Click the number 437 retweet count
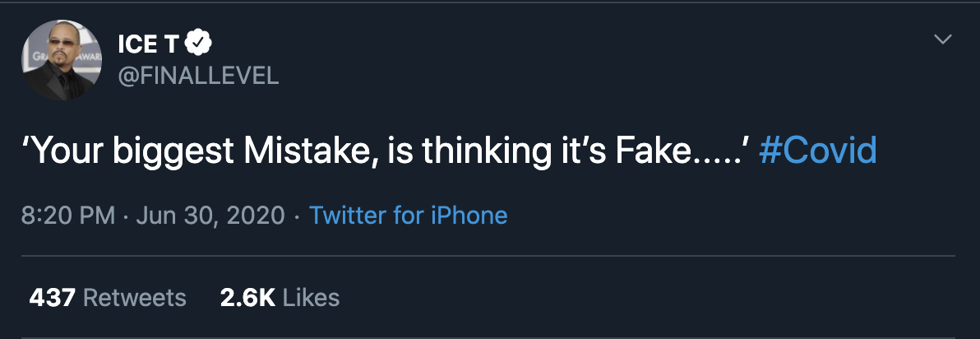Screen dimensions: 980x339 tap(53, 297)
